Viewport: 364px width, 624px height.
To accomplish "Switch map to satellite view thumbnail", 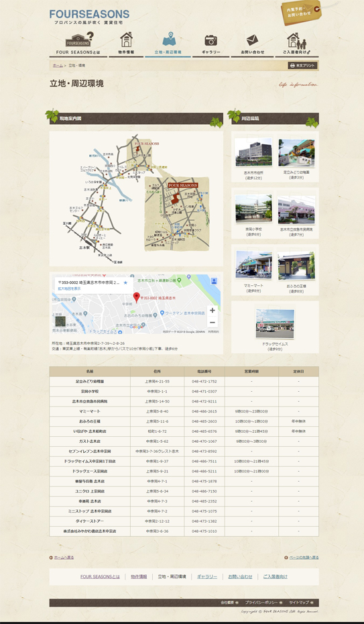I will tap(60, 321).
